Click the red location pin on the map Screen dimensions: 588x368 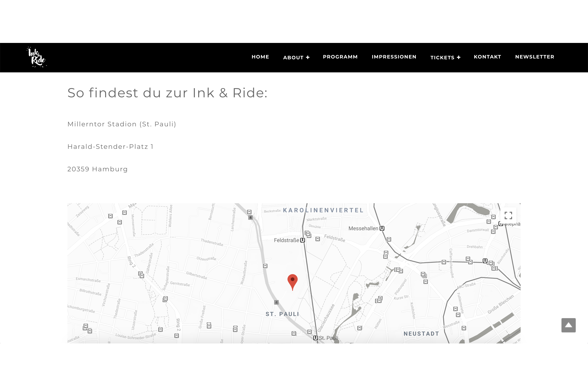click(x=293, y=282)
